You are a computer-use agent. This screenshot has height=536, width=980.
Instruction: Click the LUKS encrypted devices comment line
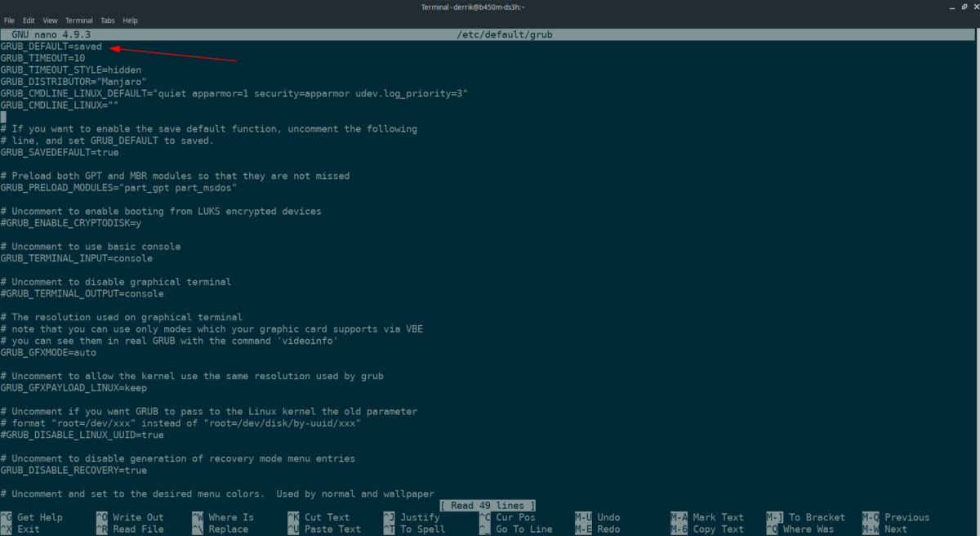coord(161,212)
